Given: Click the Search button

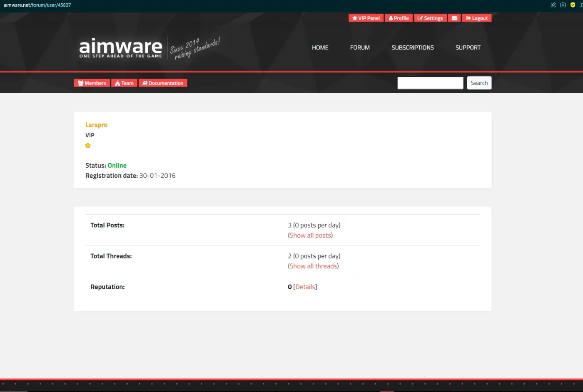Looking at the screenshot, I should click(479, 83).
